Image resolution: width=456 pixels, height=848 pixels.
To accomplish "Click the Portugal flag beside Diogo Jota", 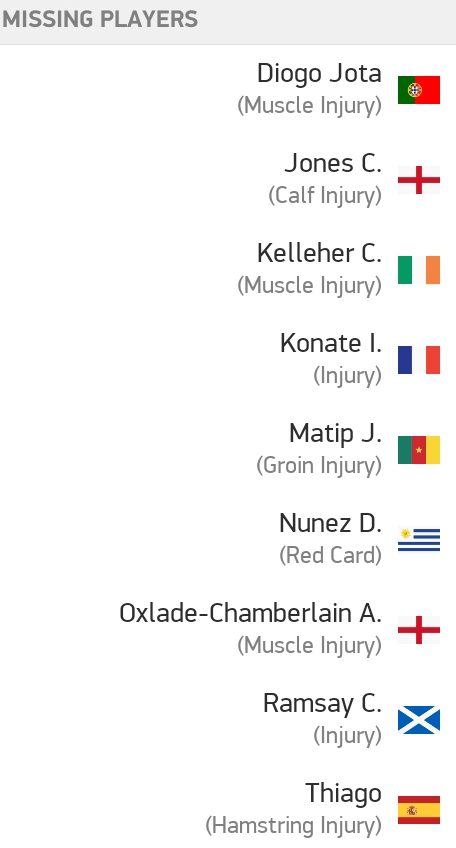I will click(x=419, y=90).
